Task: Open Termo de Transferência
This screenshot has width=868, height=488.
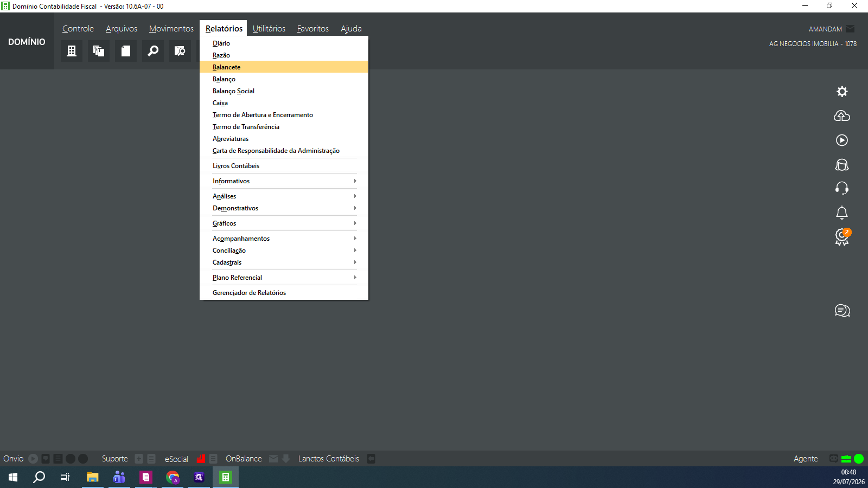Action: [284, 127]
